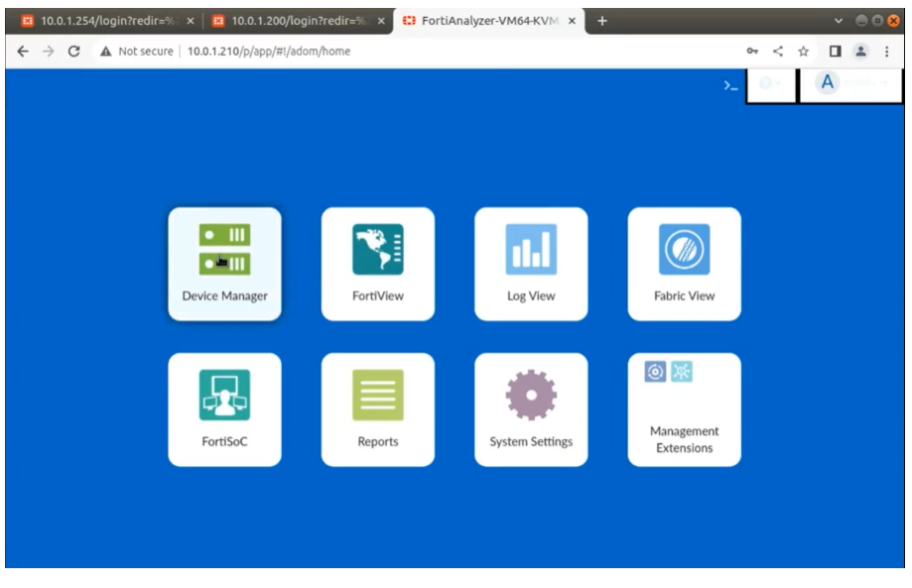The image size is (912, 588).
Task: Open the Chrome three-dot menu
Action: coord(886,52)
